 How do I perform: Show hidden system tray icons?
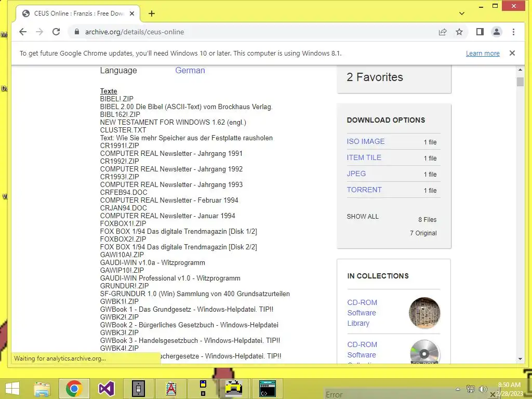458,389
